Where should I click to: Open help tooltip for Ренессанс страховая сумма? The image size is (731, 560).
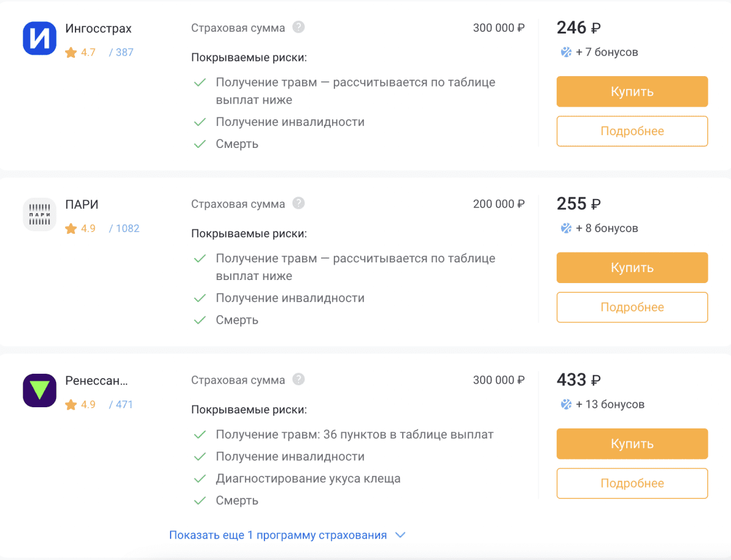[x=298, y=379]
